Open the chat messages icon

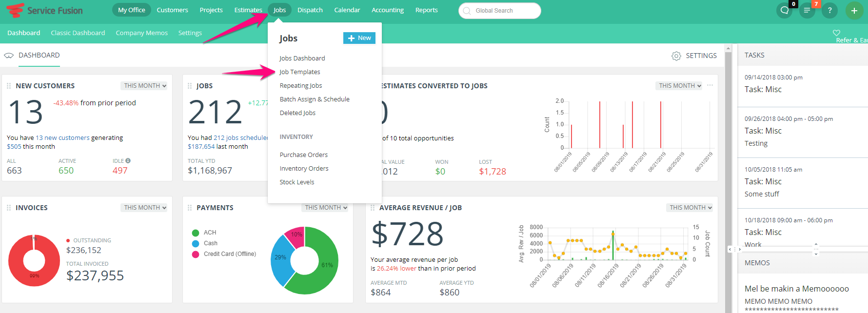click(785, 10)
